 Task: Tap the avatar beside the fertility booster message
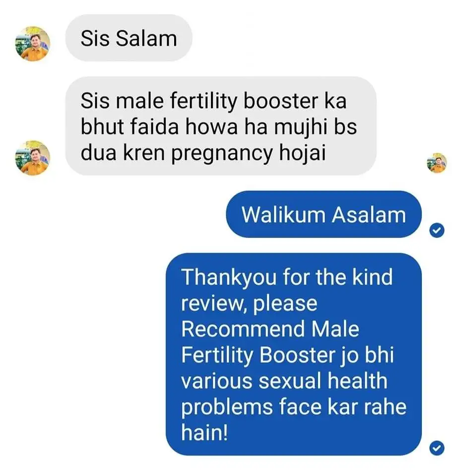pyautogui.click(x=33, y=158)
